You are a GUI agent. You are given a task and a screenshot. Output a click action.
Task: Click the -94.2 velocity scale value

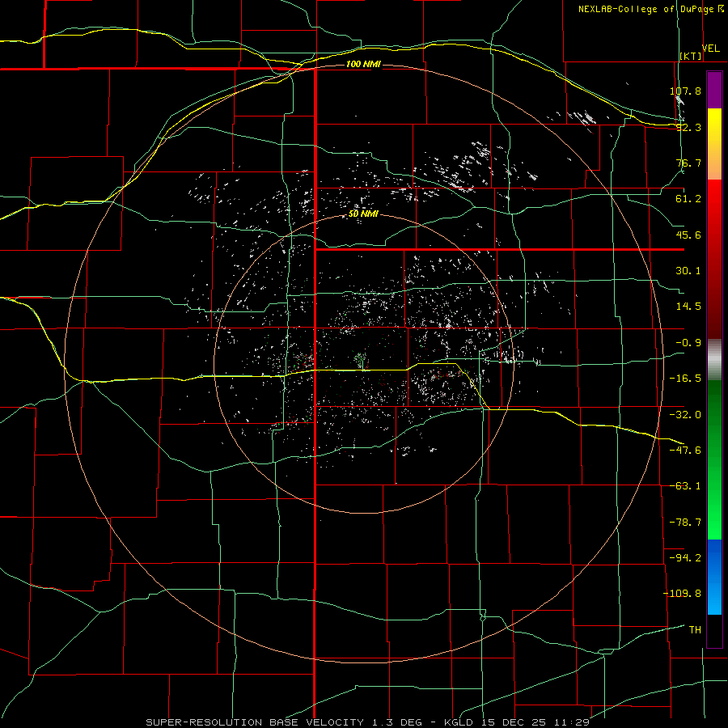click(x=685, y=558)
